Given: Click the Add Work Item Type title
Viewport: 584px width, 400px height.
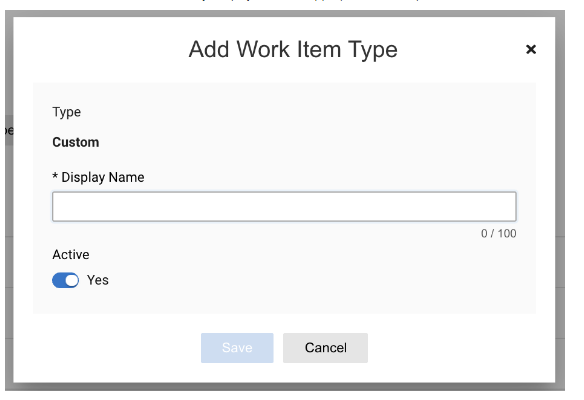Looking at the screenshot, I should [293, 49].
